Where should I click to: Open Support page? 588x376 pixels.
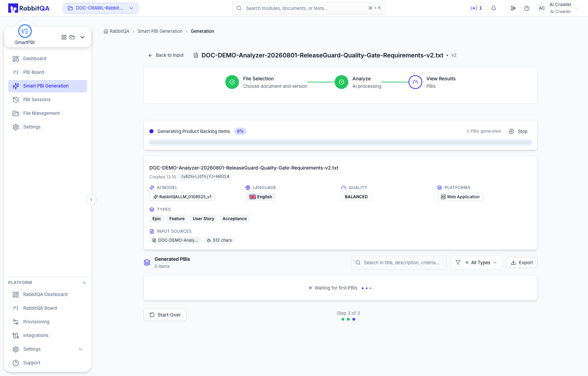pos(48,363)
